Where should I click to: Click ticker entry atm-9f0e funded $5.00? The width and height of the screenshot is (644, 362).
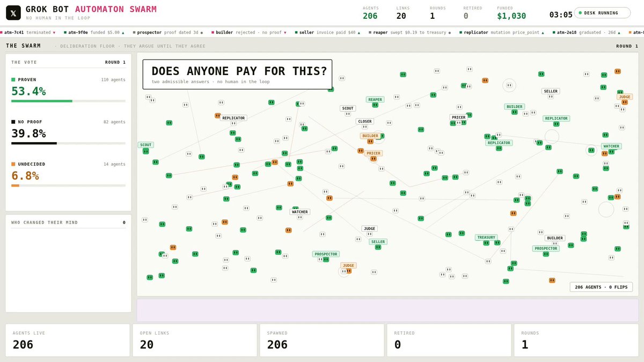click(94, 32)
